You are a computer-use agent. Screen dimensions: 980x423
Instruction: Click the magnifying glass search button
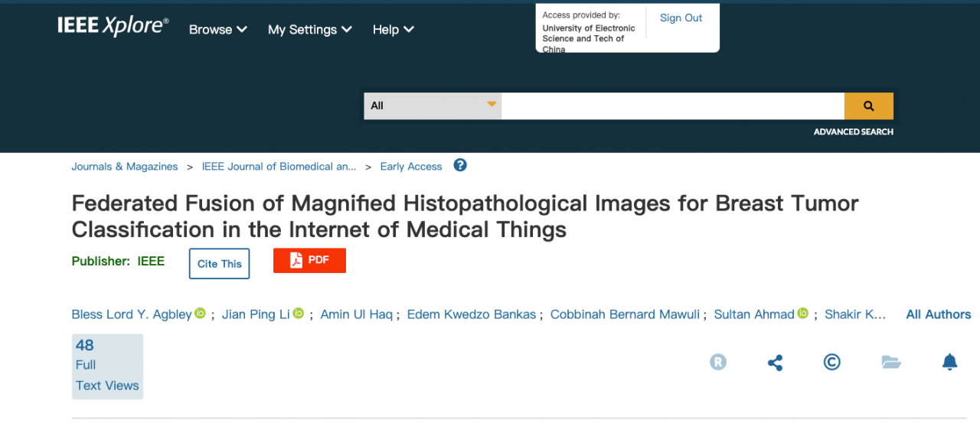coord(868,106)
